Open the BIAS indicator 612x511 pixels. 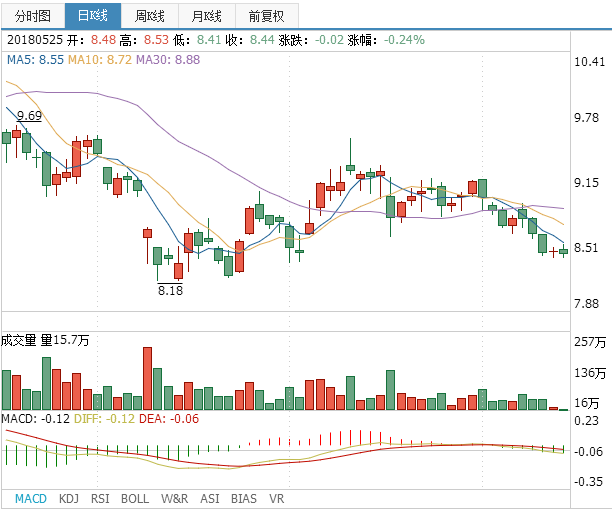(244, 499)
